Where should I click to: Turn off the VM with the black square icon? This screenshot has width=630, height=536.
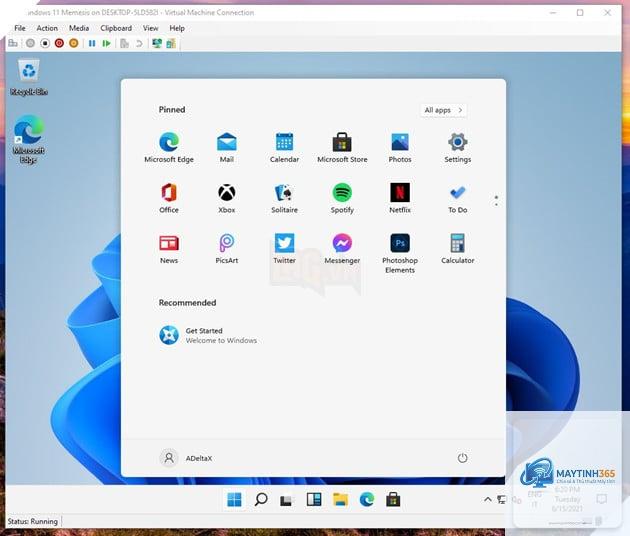[45, 43]
